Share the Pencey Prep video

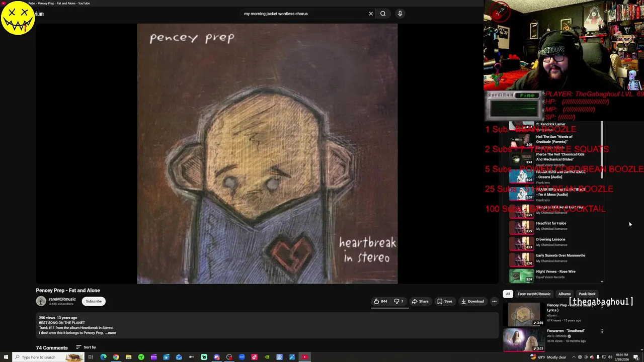tap(420, 301)
